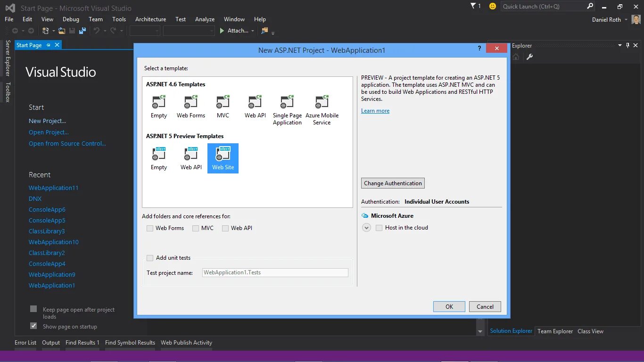Open the Server Explorer side tab
644x362 pixels.
(x=8, y=58)
